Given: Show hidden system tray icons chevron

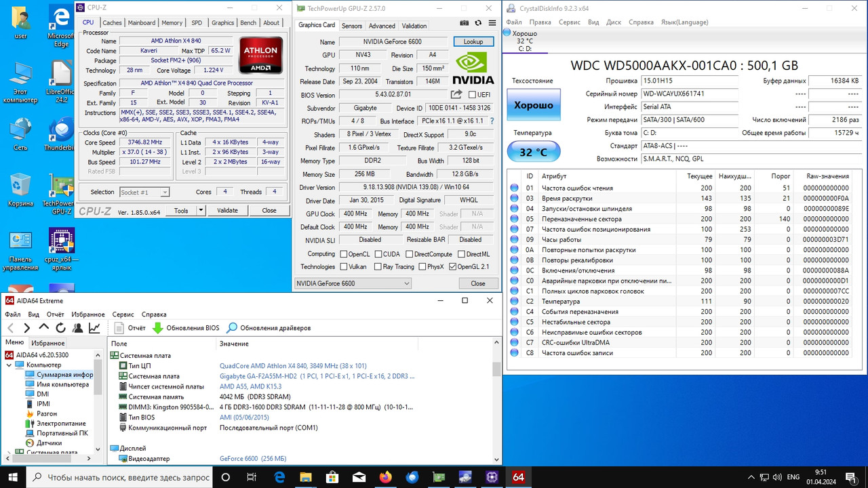Looking at the screenshot, I should point(751,477).
